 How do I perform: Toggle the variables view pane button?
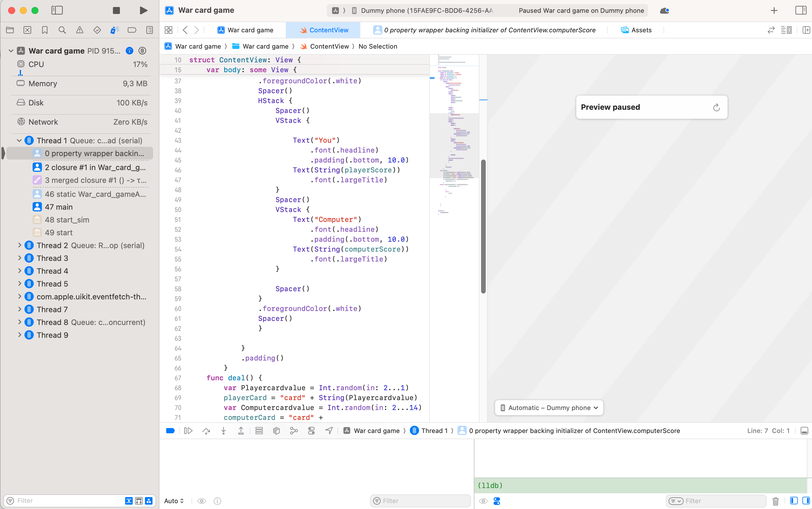pyautogui.click(x=794, y=501)
